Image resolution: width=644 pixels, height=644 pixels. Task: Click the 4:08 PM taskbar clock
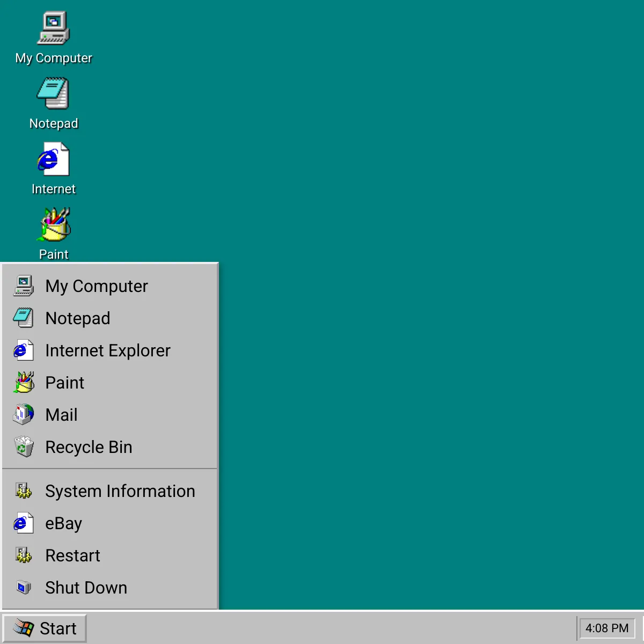point(607,628)
